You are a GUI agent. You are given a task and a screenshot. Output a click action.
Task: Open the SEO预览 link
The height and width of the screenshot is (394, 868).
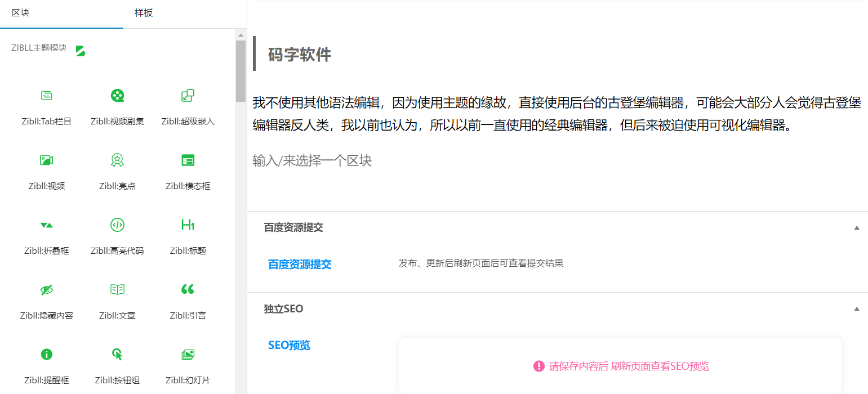[289, 345]
